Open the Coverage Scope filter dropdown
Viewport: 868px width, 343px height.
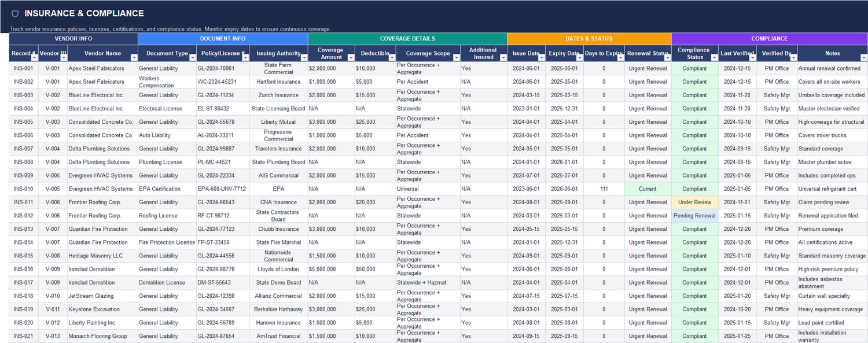point(456,57)
